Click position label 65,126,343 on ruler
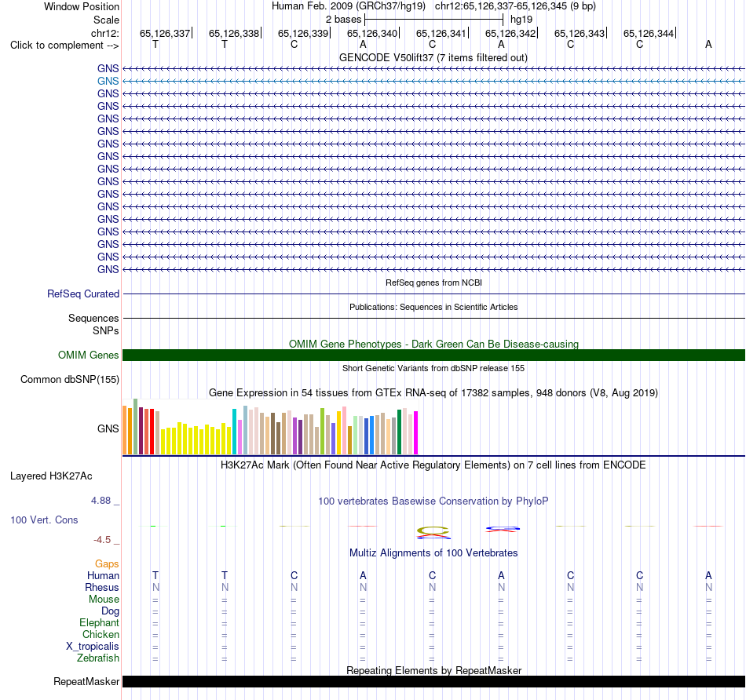 (x=580, y=33)
